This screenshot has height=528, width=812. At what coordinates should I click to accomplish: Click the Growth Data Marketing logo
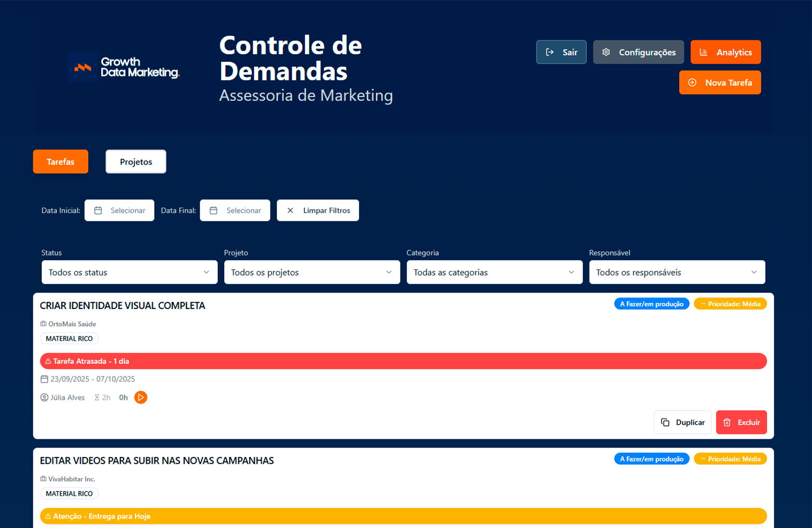124,67
